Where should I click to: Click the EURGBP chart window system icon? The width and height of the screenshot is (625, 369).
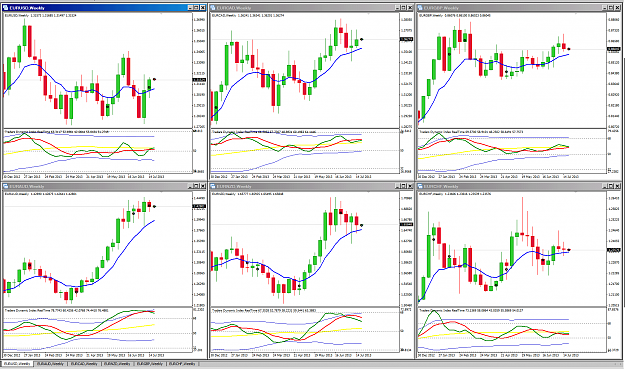click(419, 8)
